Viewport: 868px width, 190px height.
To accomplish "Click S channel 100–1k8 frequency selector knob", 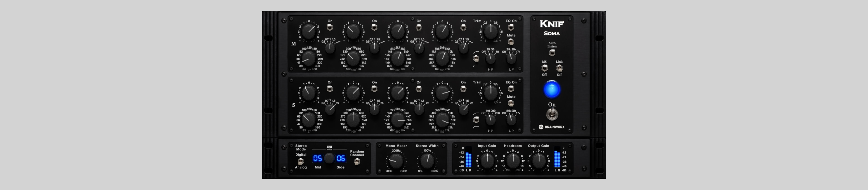I will coord(353,120).
